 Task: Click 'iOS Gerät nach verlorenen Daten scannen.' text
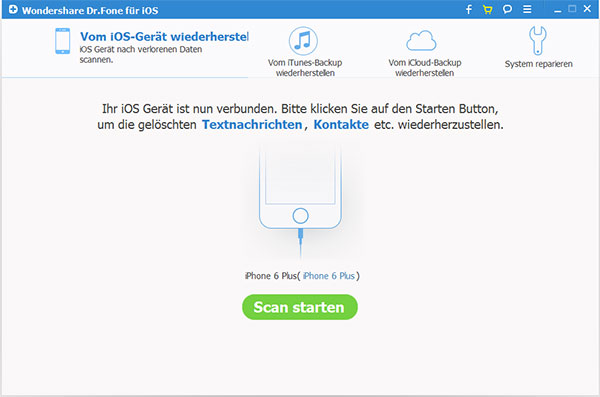pyautogui.click(x=140, y=54)
